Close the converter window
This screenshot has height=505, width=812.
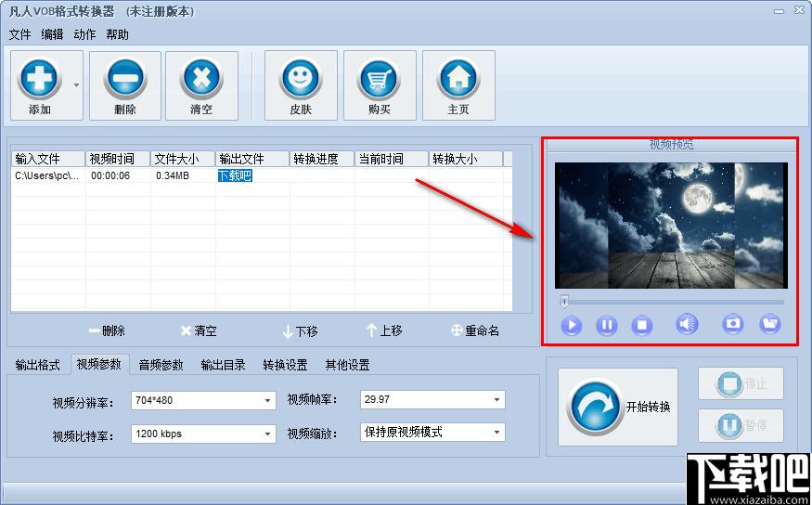799,10
